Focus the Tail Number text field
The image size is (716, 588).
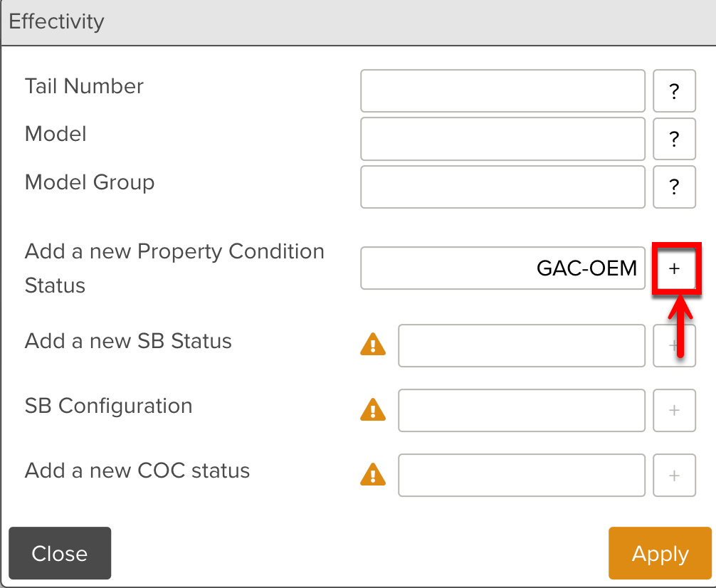tap(502, 91)
